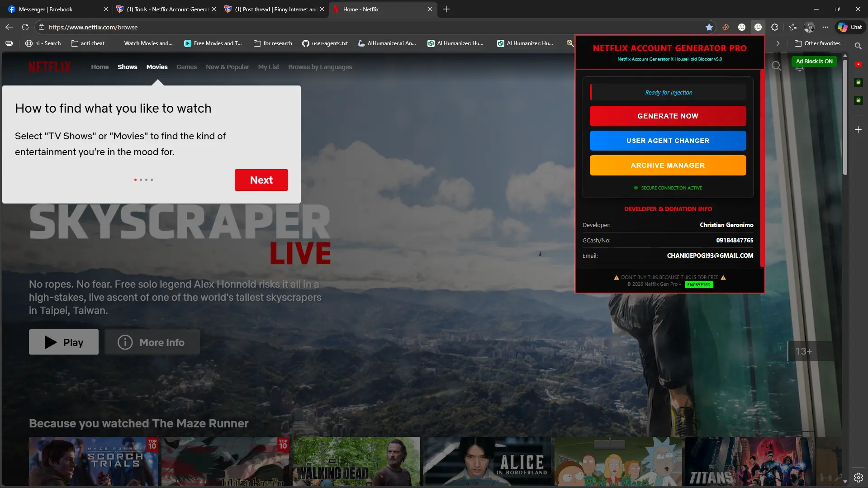The width and height of the screenshot is (868, 488).
Task: Open the Rick and Morty thumbnail
Action: point(618,461)
